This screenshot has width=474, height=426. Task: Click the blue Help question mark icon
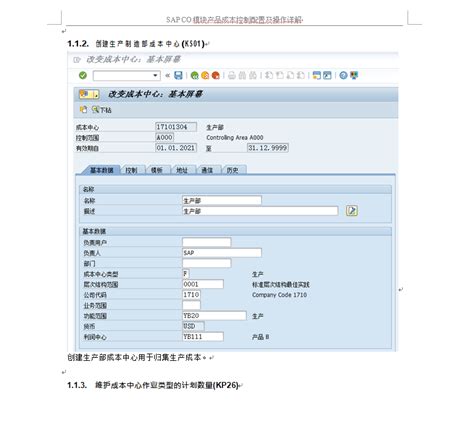click(x=343, y=75)
